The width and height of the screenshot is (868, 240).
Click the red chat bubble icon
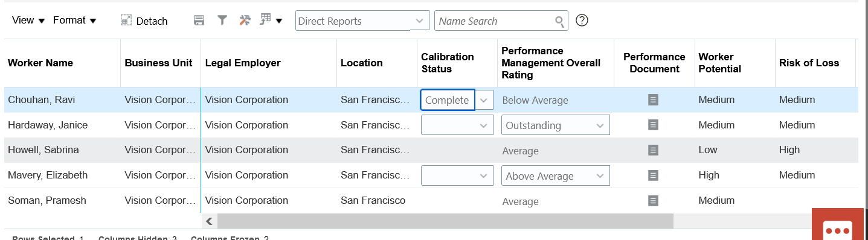click(838, 230)
